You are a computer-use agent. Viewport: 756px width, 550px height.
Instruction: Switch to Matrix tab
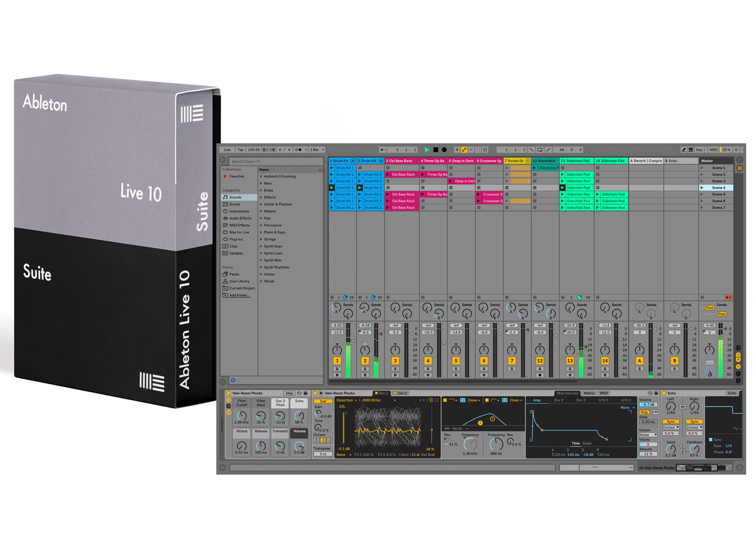[x=589, y=393]
